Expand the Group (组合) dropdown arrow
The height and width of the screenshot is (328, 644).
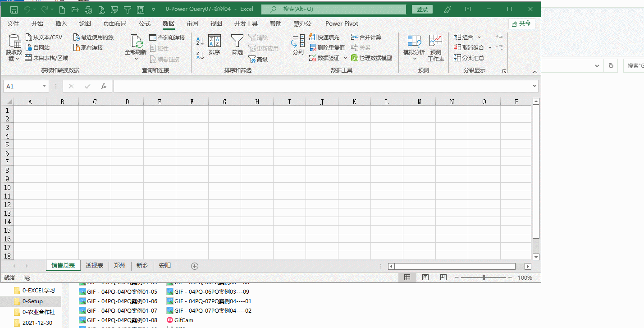click(x=479, y=37)
